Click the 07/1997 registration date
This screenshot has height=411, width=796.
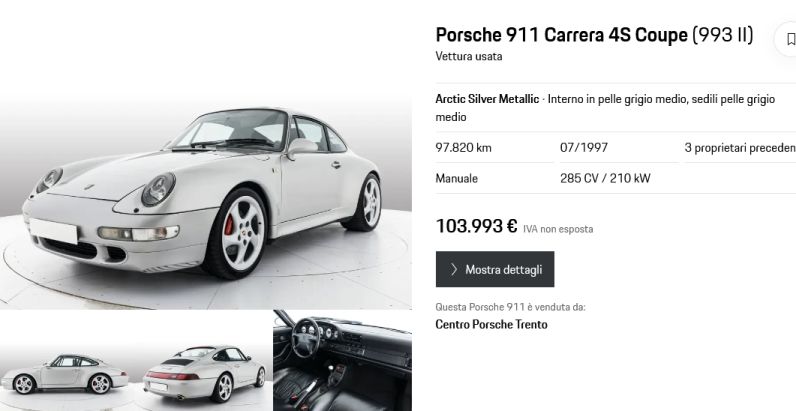584,148
